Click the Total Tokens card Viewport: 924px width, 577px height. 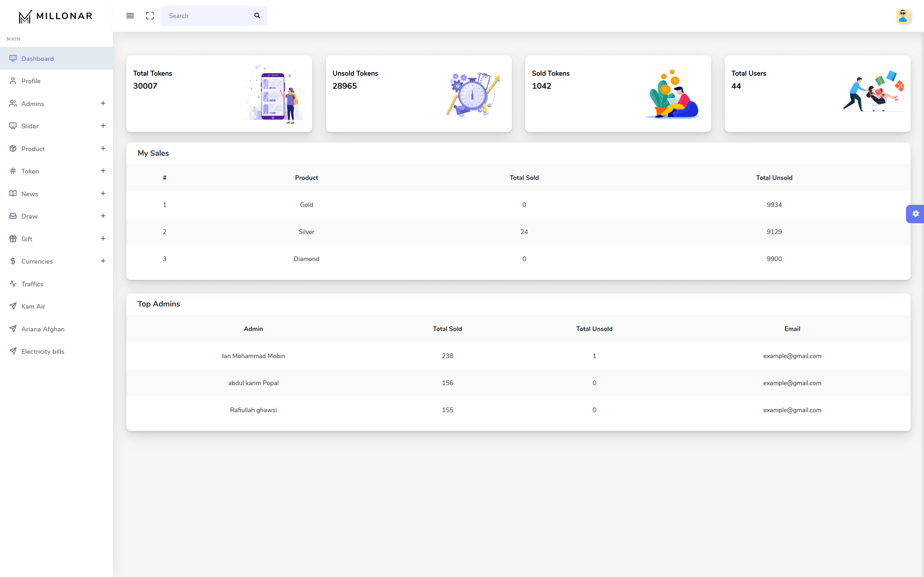coord(219,94)
